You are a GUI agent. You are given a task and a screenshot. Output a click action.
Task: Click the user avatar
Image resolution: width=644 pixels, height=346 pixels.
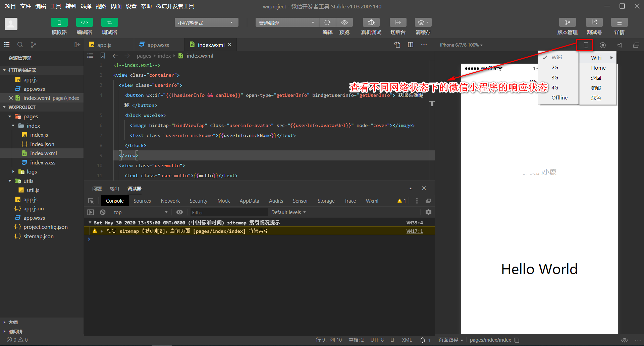[x=11, y=24]
